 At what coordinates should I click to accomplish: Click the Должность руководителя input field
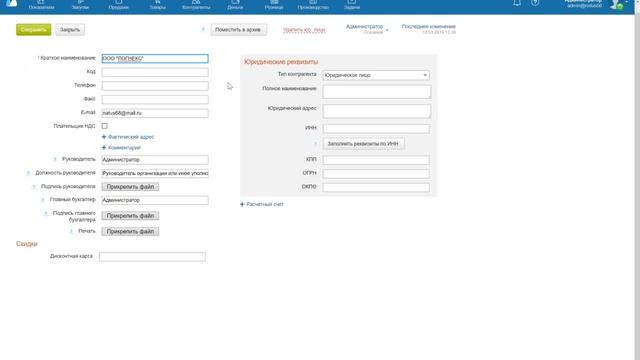(x=155, y=173)
